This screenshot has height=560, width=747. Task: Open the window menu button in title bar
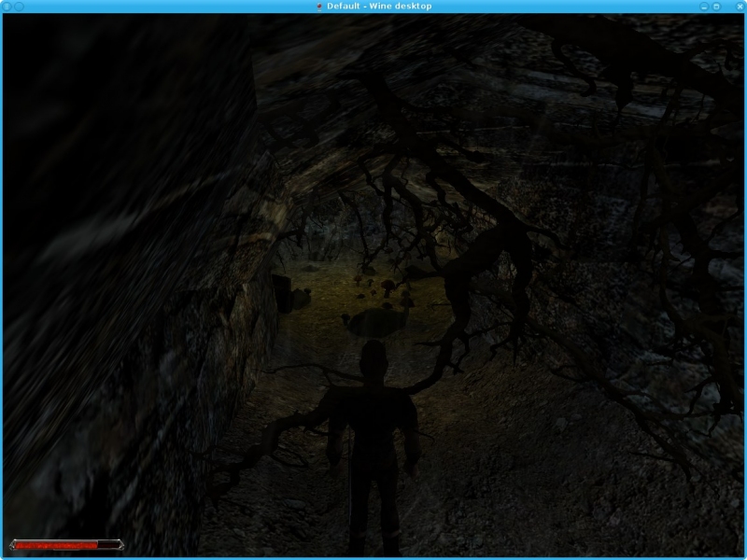point(7,7)
